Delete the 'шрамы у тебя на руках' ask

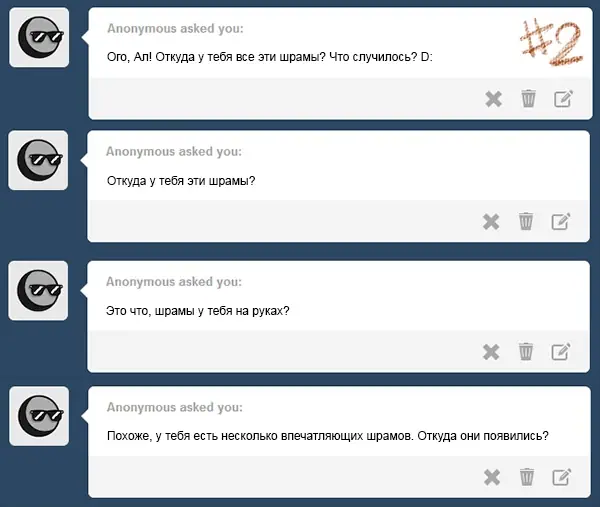tap(526, 351)
